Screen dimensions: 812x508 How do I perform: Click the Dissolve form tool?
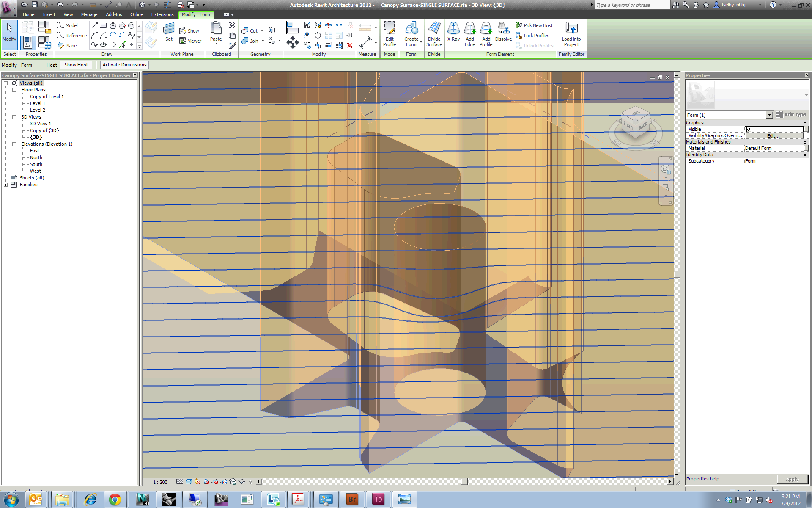pyautogui.click(x=503, y=32)
